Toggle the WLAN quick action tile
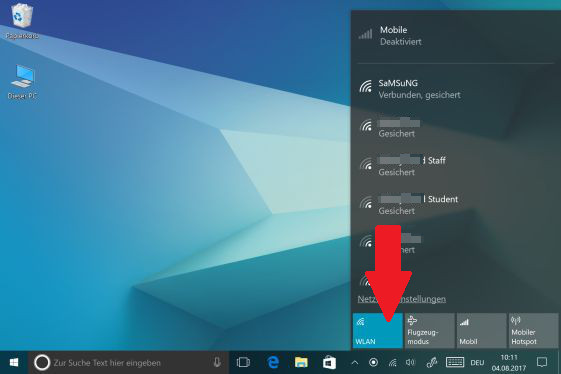Screen dimensions: 561x374 coord(377,330)
